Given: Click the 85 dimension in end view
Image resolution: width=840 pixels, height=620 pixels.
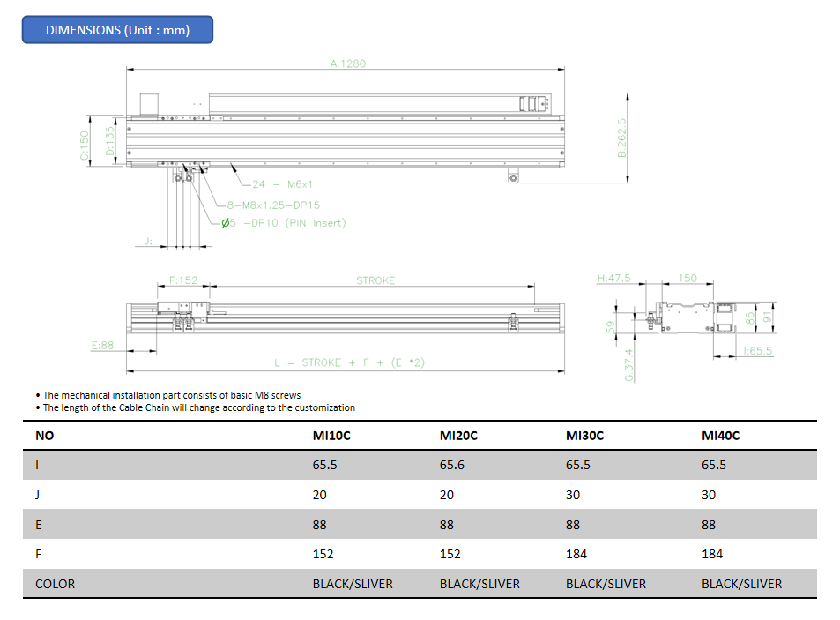Looking at the screenshot, I should pyautogui.click(x=750, y=317).
